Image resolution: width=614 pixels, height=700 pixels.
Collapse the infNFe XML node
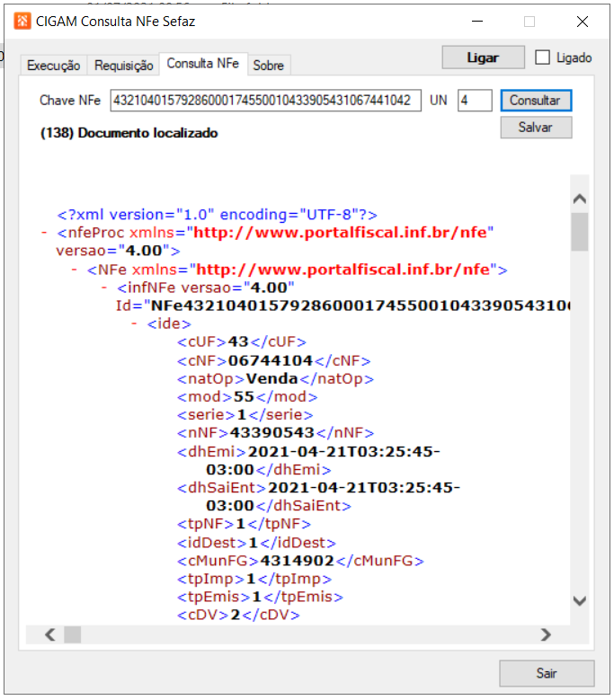tap(104, 288)
